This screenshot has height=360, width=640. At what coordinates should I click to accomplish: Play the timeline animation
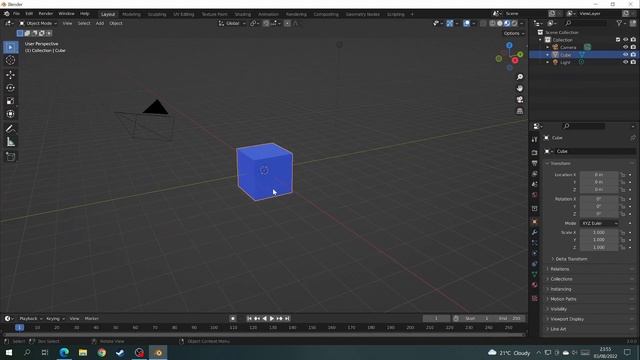click(272, 318)
